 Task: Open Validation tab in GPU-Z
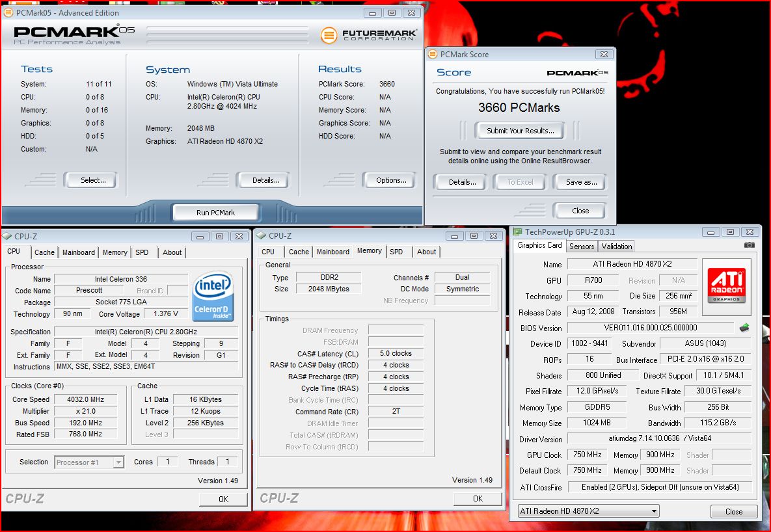coord(617,246)
